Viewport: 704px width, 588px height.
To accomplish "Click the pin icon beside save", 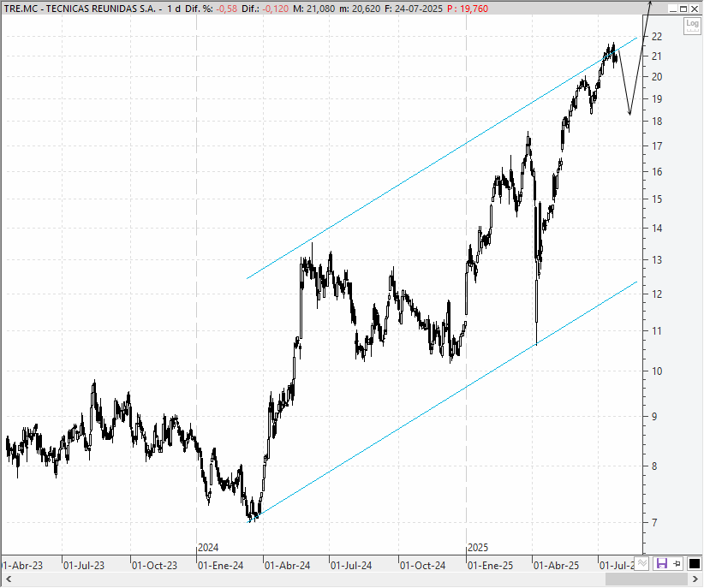I will [677, 563].
